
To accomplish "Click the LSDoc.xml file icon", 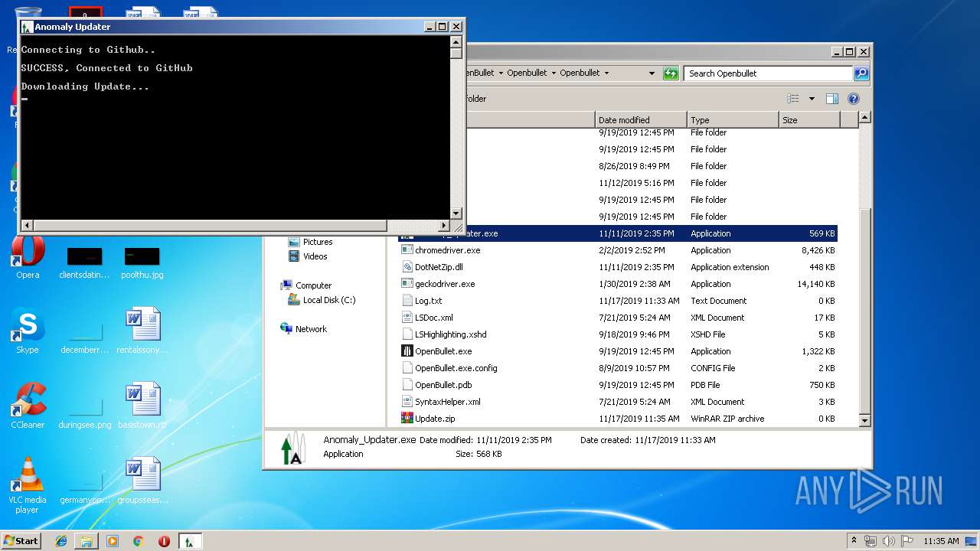I will pos(407,318).
